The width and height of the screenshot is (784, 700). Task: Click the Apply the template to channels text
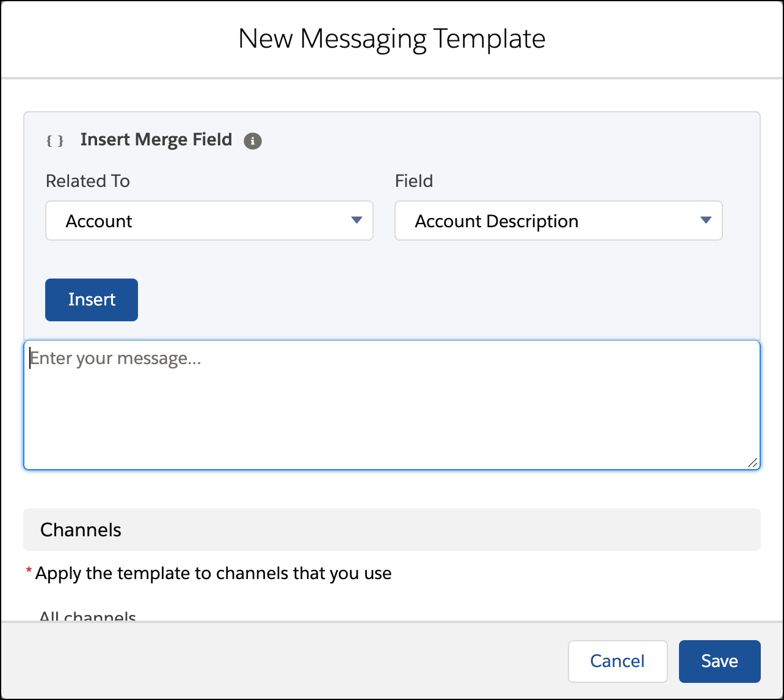coord(214,573)
